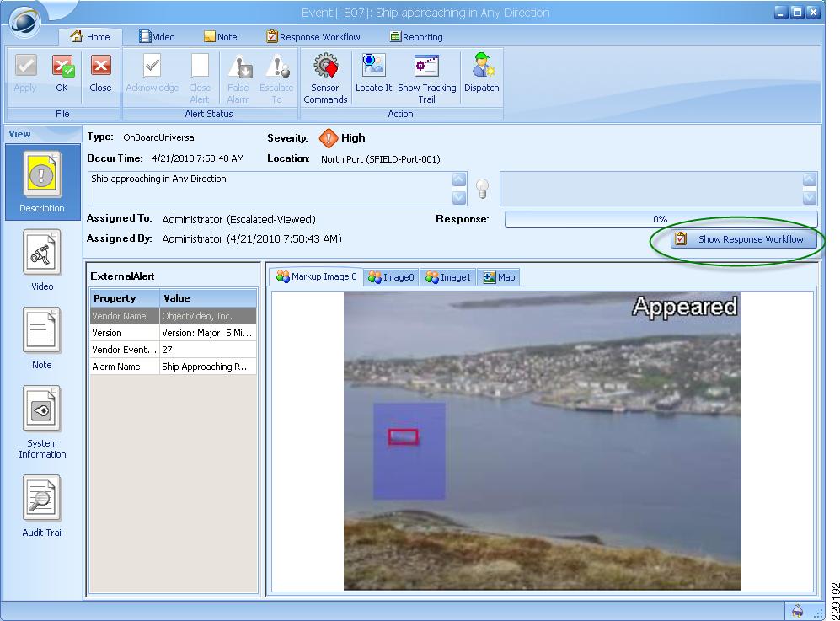
Task: Click the 'Ship Approaching R...' value cell
Action: [208, 367]
